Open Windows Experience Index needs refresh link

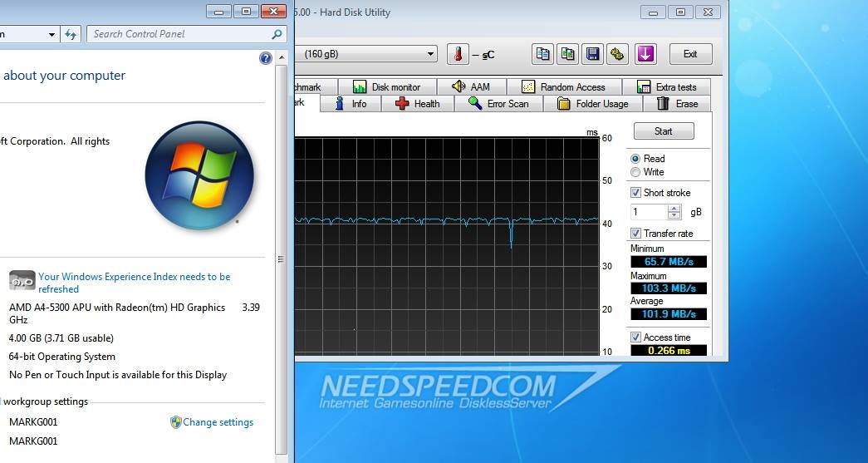coord(134,283)
